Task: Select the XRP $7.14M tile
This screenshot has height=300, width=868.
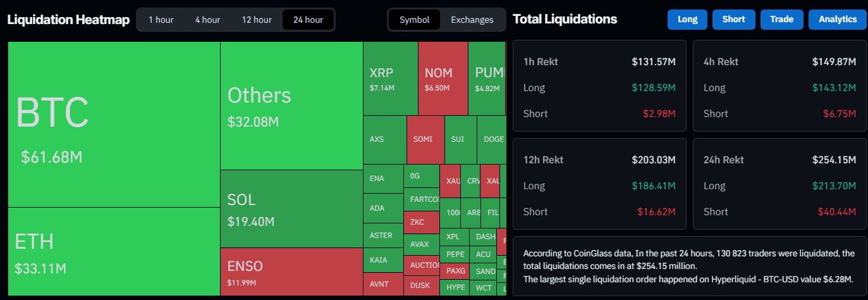Action: click(x=390, y=78)
